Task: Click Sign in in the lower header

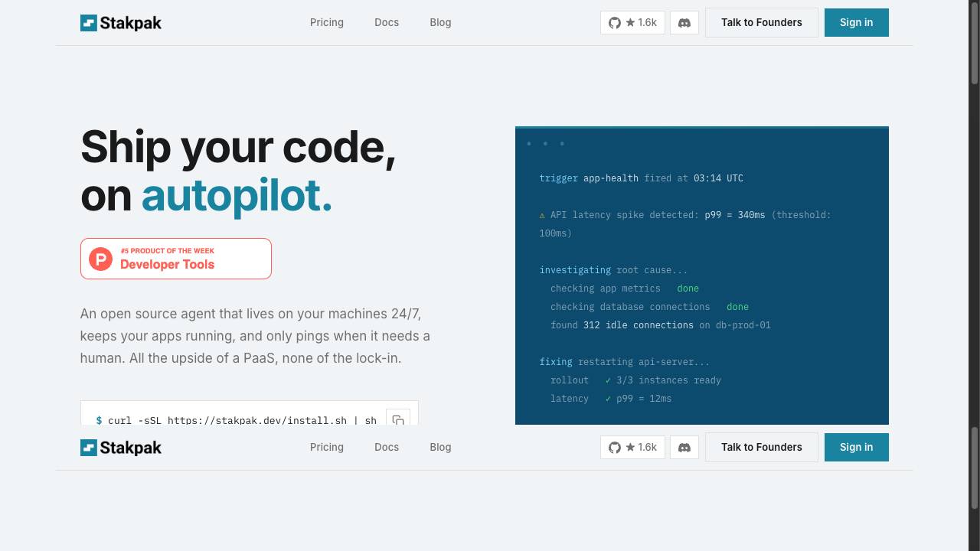Action: coord(856,447)
